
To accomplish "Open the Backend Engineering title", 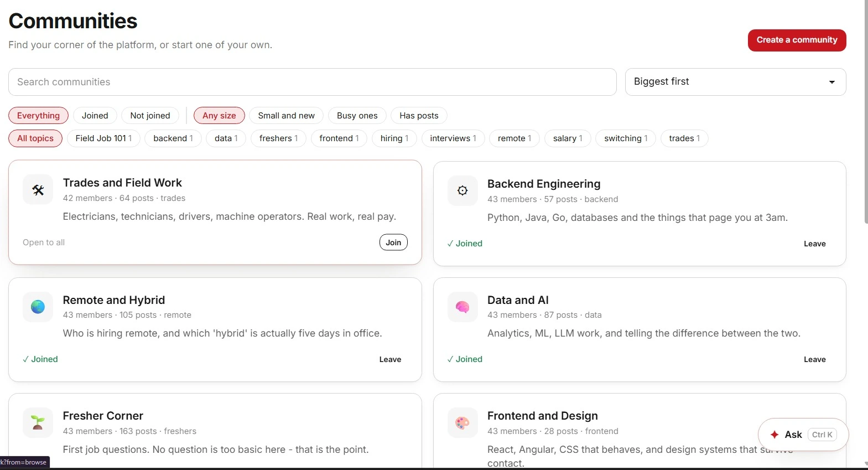I will point(544,184).
